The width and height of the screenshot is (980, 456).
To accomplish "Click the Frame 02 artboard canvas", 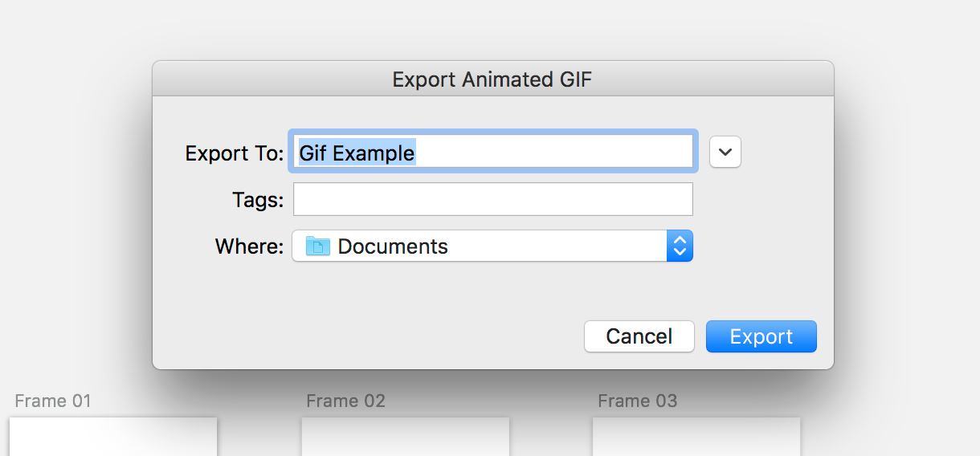I will (x=406, y=437).
